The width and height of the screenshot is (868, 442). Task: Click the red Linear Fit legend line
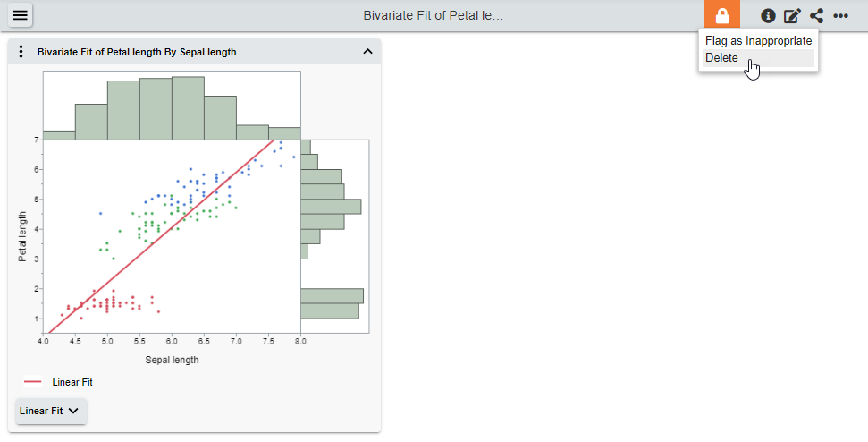32,382
